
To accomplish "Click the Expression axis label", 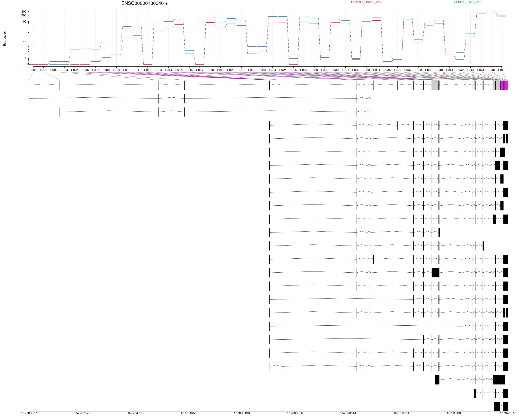I will (5, 38).
